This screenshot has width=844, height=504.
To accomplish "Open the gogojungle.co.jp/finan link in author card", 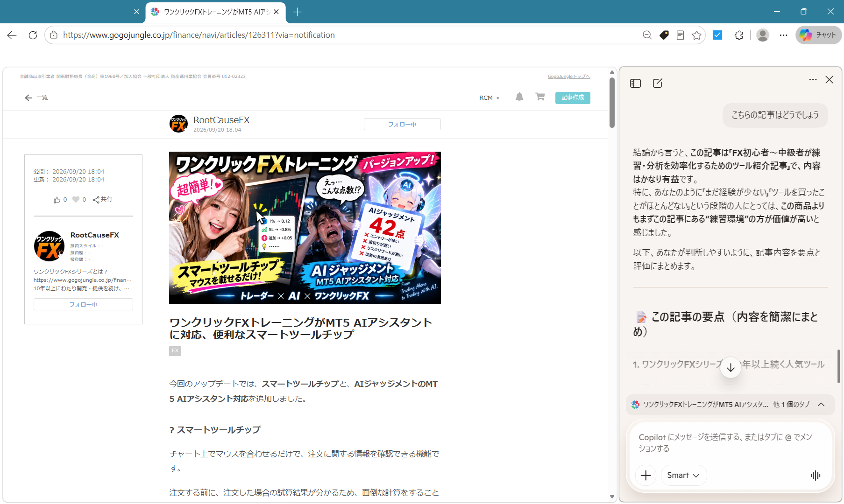I will coord(83,280).
